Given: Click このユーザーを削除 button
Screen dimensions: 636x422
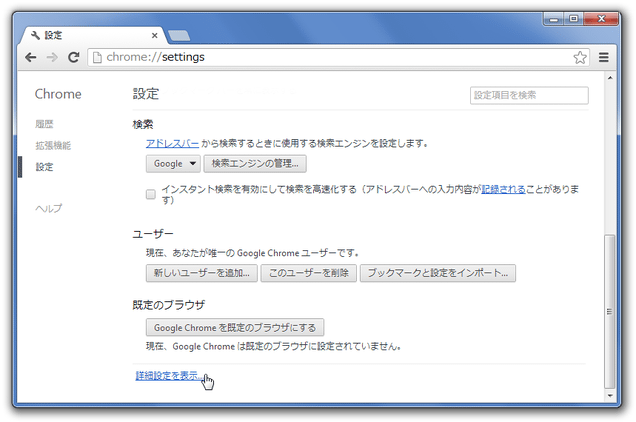Looking at the screenshot, I should (x=309, y=273).
